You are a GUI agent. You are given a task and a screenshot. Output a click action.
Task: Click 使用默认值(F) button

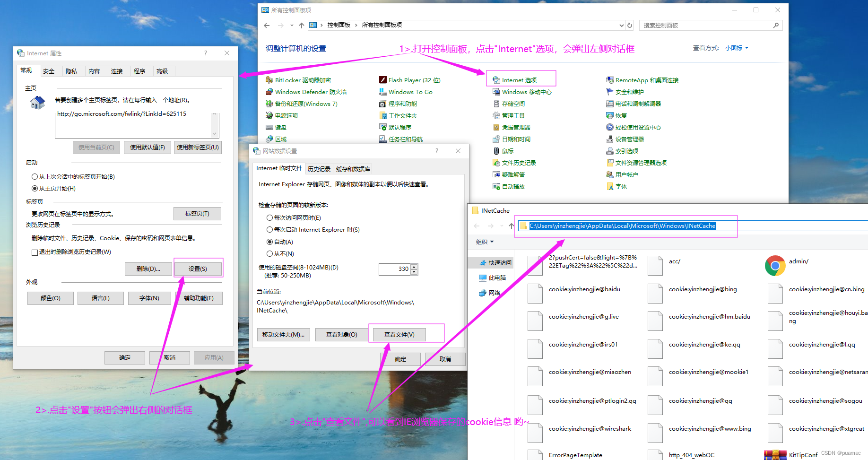coord(148,148)
